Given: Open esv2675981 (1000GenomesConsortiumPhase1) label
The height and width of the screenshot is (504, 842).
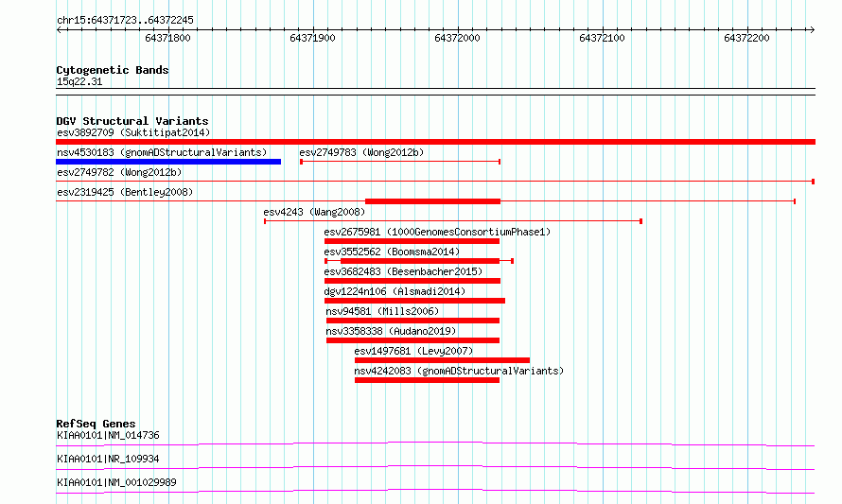Looking at the screenshot, I should click(437, 232).
